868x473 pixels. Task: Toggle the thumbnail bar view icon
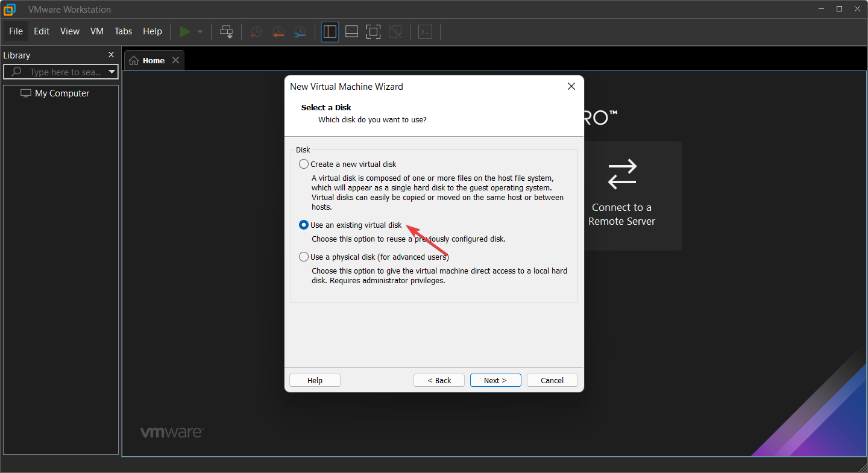coord(351,32)
